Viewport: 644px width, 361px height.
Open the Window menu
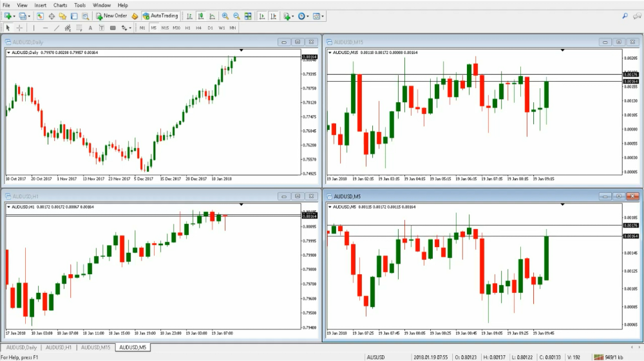[102, 5]
